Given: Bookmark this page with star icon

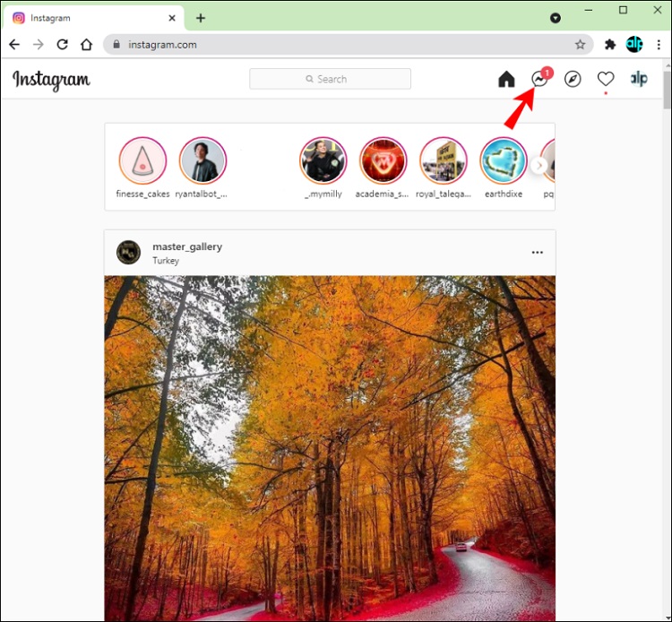Looking at the screenshot, I should tap(580, 45).
